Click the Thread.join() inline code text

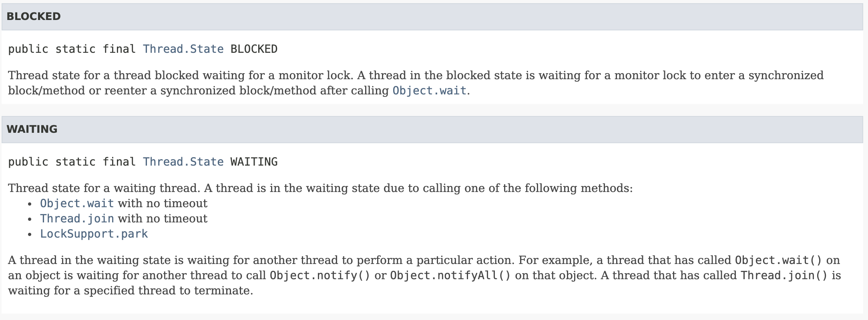(x=784, y=275)
